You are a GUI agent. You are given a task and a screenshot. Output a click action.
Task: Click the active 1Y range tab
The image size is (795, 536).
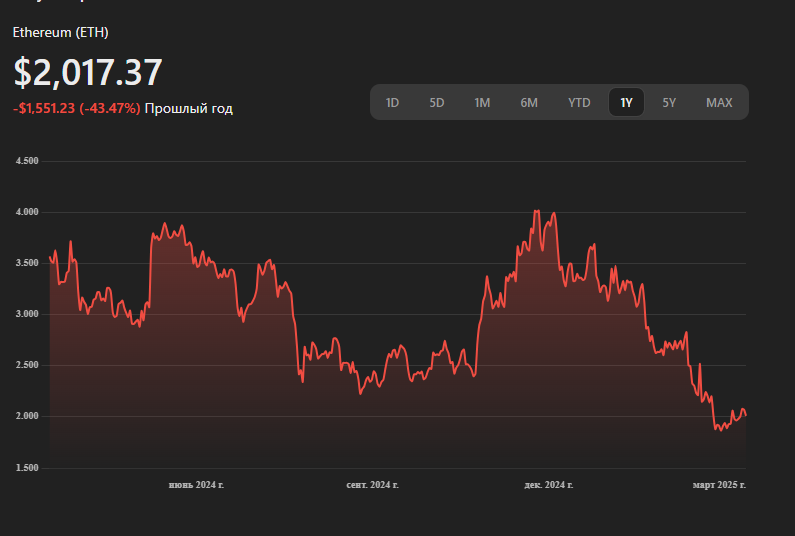626,102
